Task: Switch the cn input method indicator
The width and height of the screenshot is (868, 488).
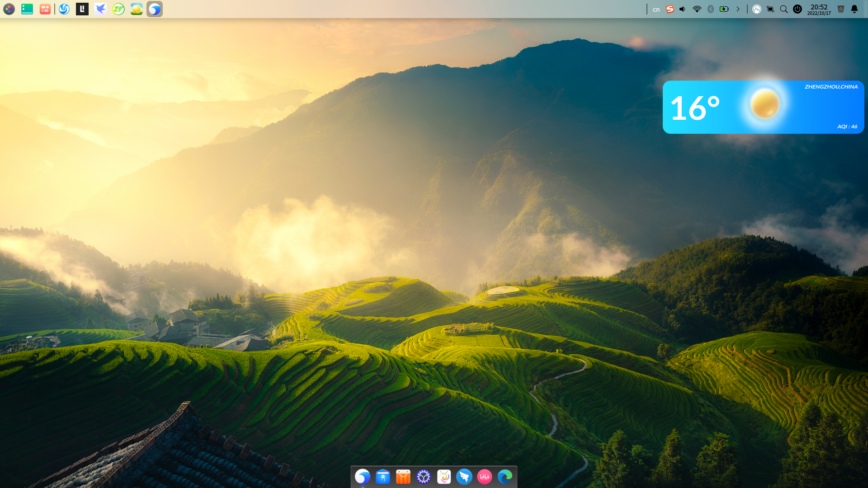Action: (656, 9)
